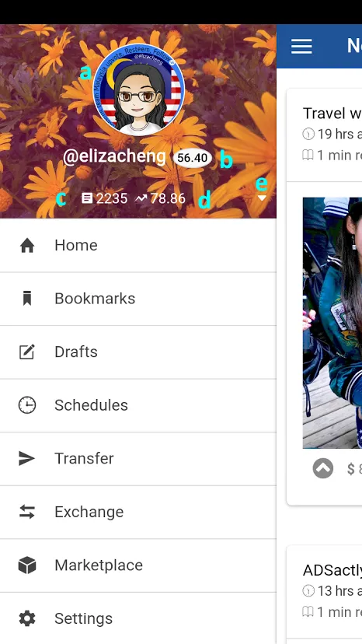View the 2235 post count
362x644 pixels.
105,199
